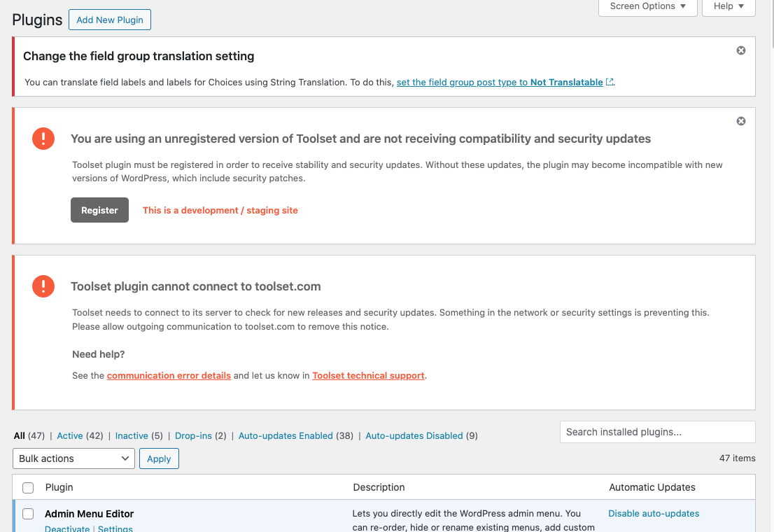The width and height of the screenshot is (774, 532).
Task: Disable auto-updates for Admin Menu Editor
Action: 654,514
